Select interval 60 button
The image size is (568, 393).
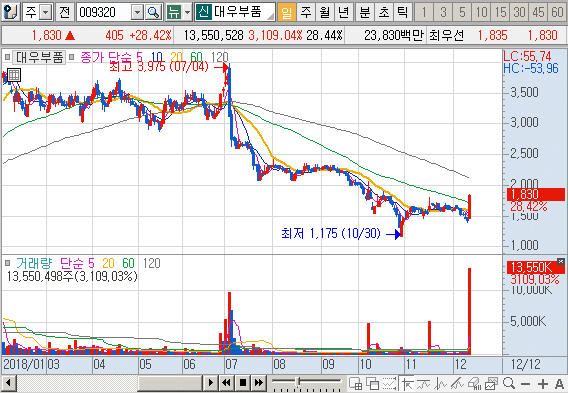tap(557, 12)
